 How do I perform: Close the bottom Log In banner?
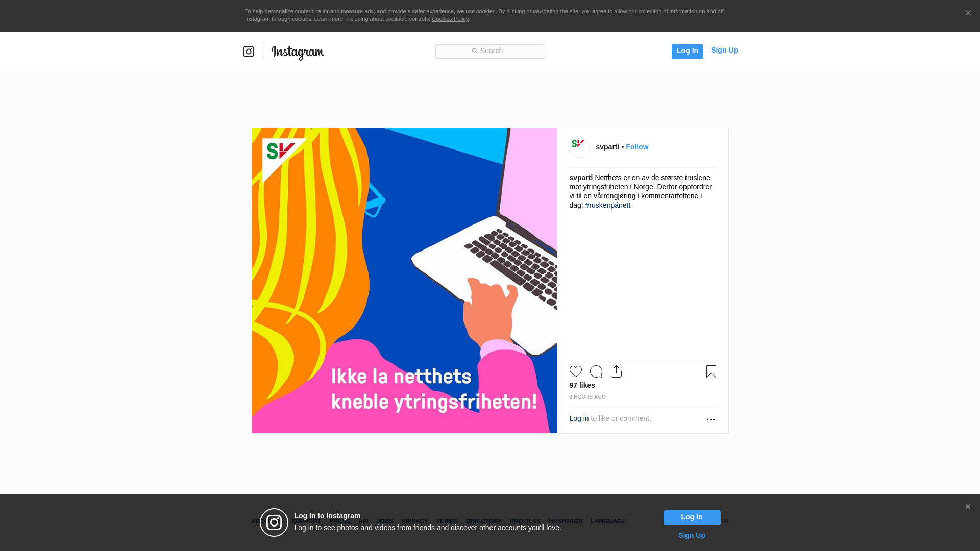[x=968, y=507]
